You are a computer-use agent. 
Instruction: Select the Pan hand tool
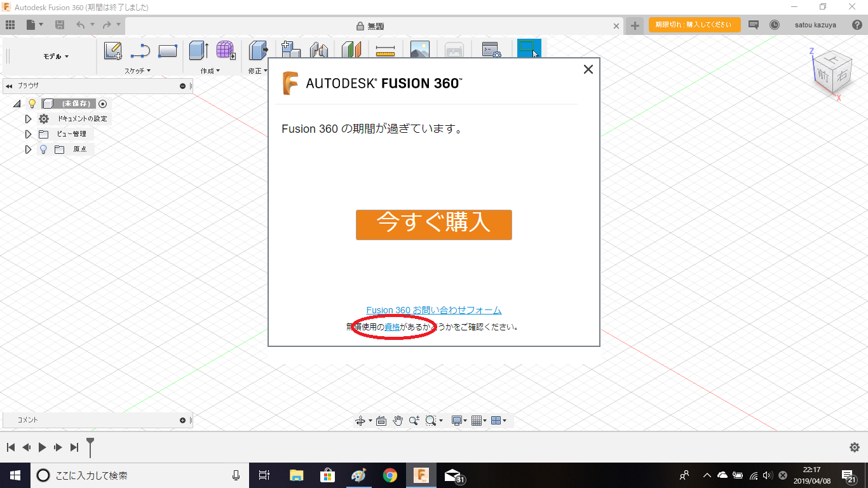[398, 420]
